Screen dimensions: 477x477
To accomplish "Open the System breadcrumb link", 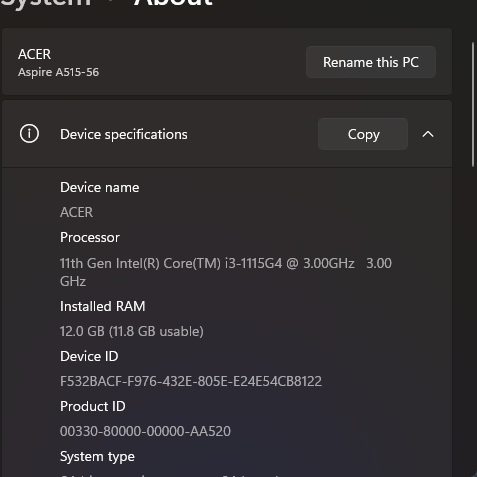I will (x=45, y=3).
